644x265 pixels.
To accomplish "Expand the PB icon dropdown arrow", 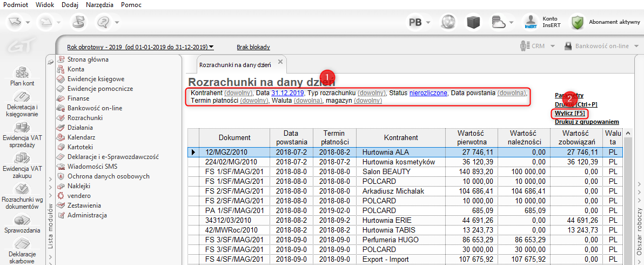I will pos(428,23).
